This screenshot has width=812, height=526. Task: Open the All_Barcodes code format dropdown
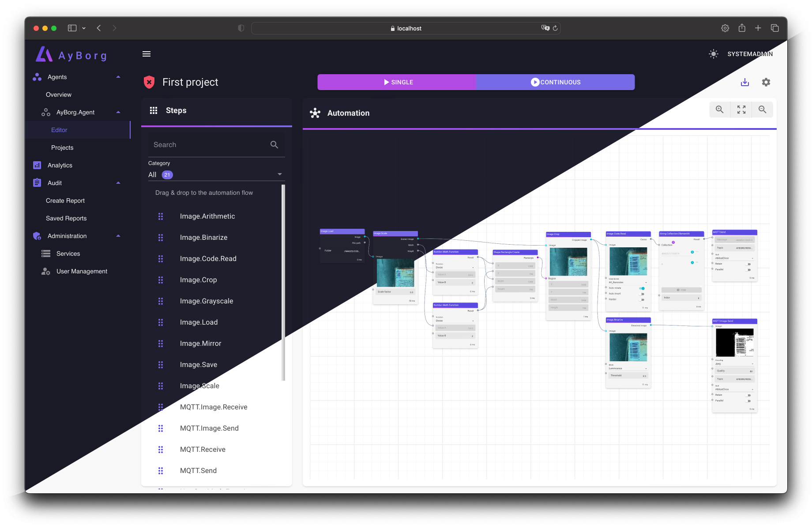[628, 281]
